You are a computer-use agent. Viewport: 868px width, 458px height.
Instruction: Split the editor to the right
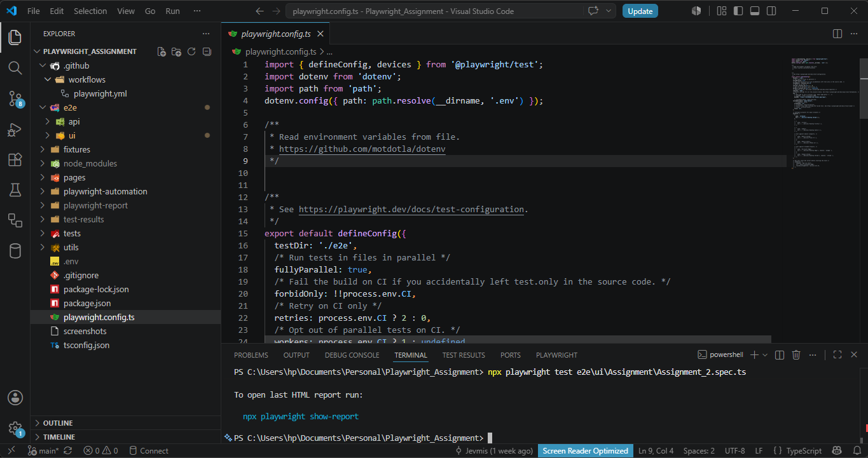(x=837, y=34)
